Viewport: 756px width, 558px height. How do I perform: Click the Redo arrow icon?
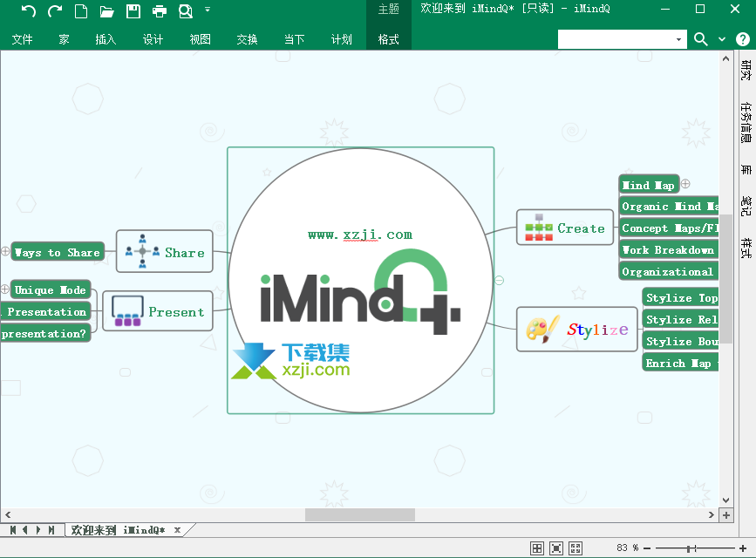click(x=55, y=11)
